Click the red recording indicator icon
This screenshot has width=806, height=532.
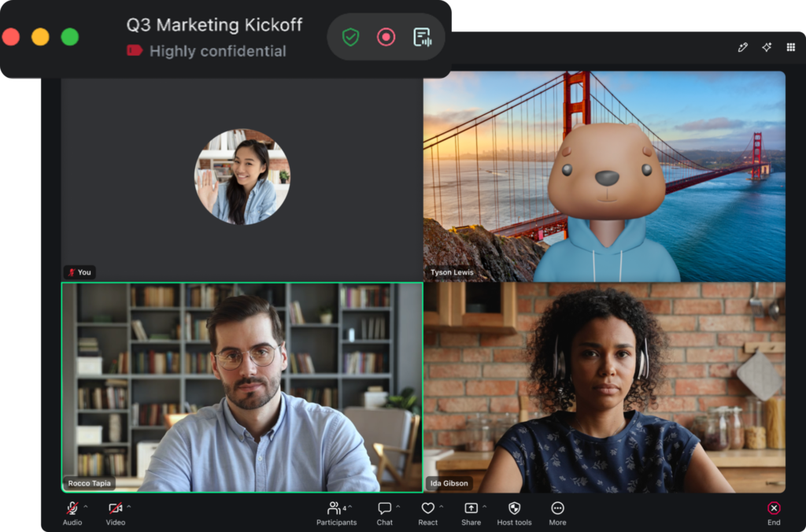tap(386, 37)
